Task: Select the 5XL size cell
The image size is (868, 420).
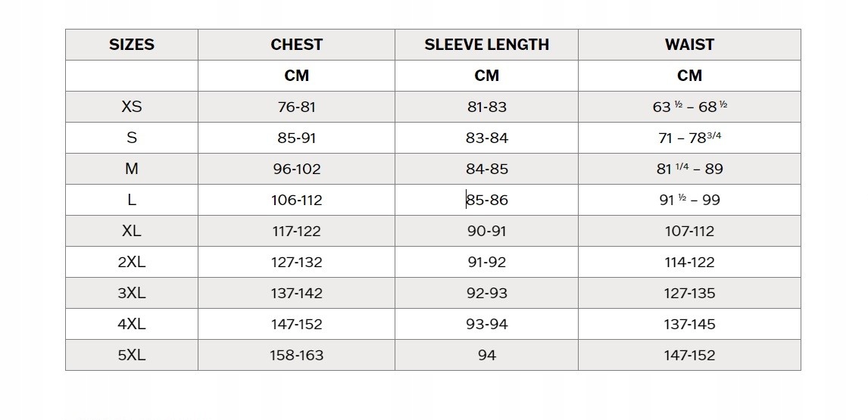Action: [132, 355]
